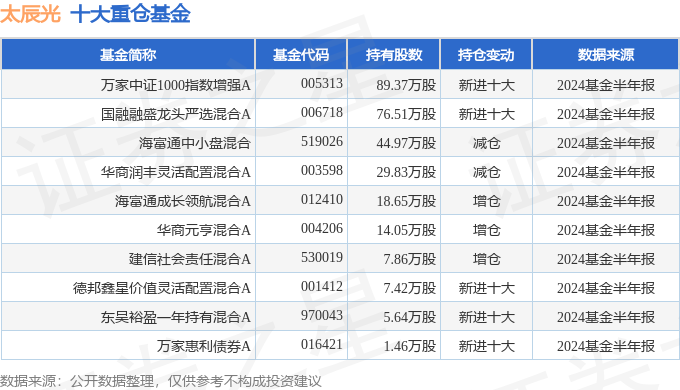Click the 89.37万股 holding value
Screen dimensions: 680x390
406,85
